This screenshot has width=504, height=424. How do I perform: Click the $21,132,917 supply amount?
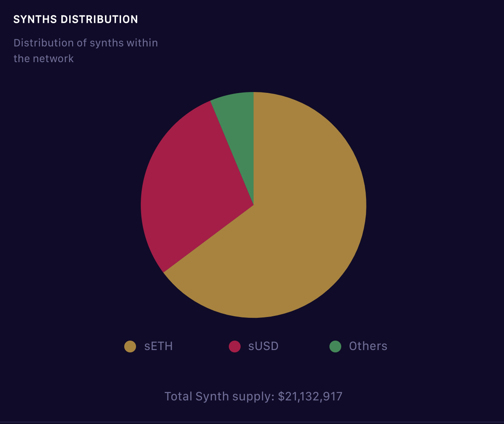coord(310,396)
